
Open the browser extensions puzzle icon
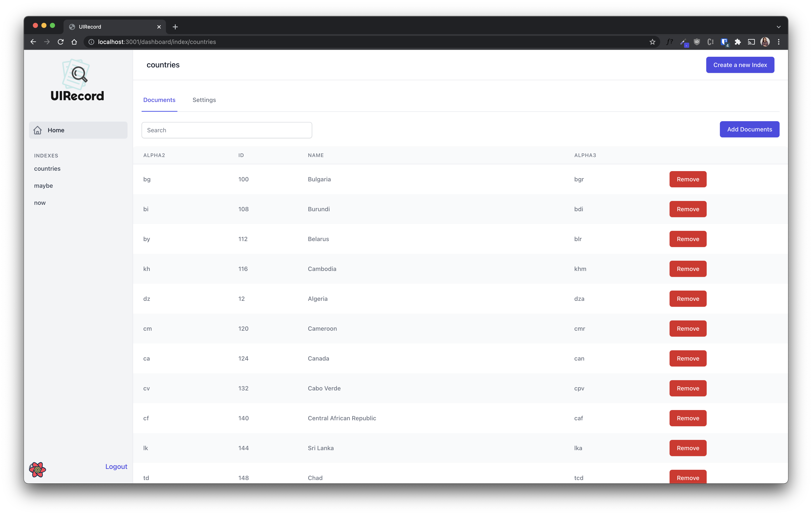point(738,42)
